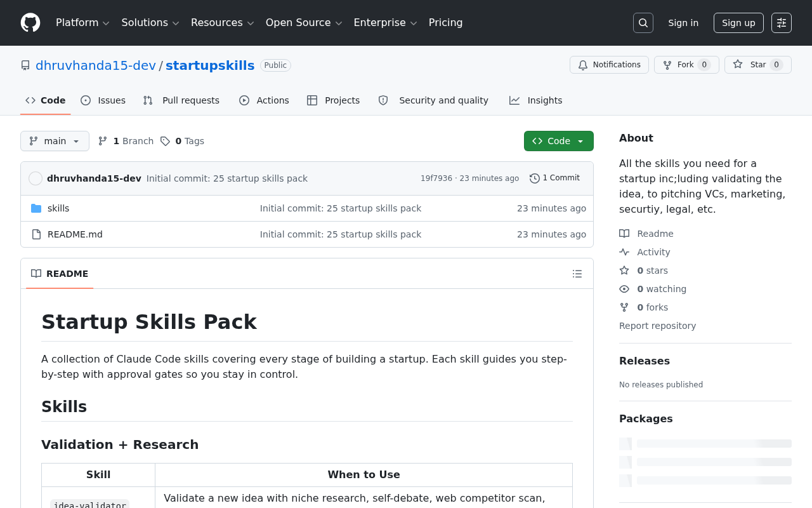Open the README.md file
This screenshot has height=508, width=812.
pos(75,234)
